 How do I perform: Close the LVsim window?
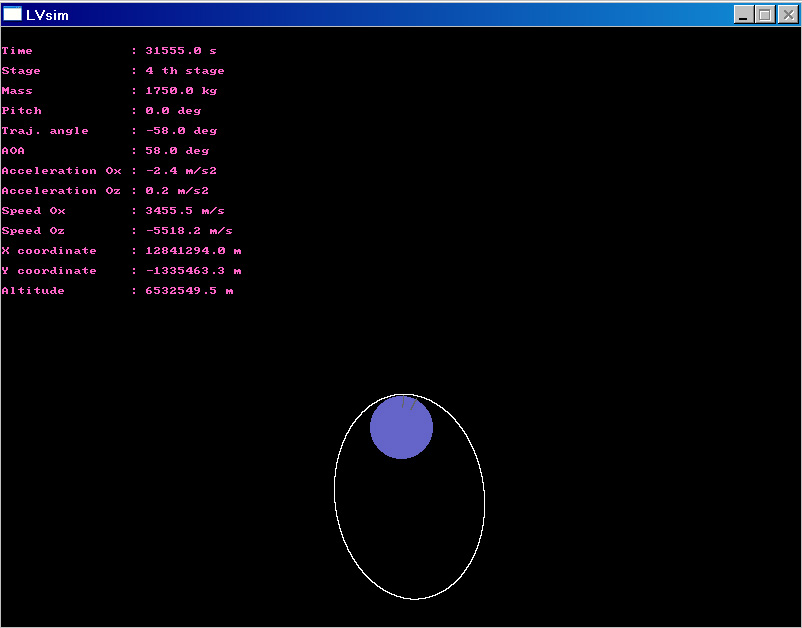[788, 14]
